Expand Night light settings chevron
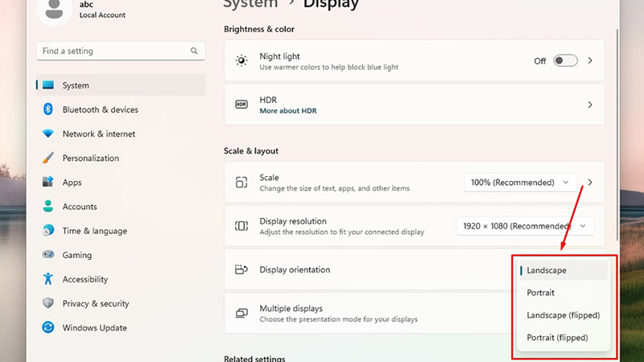This screenshot has height=362, width=644. (590, 60)
